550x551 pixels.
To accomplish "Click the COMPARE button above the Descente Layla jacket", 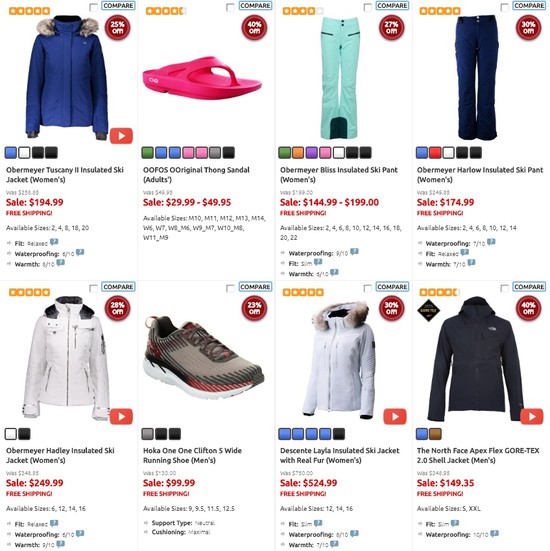I will click(392, 287).
